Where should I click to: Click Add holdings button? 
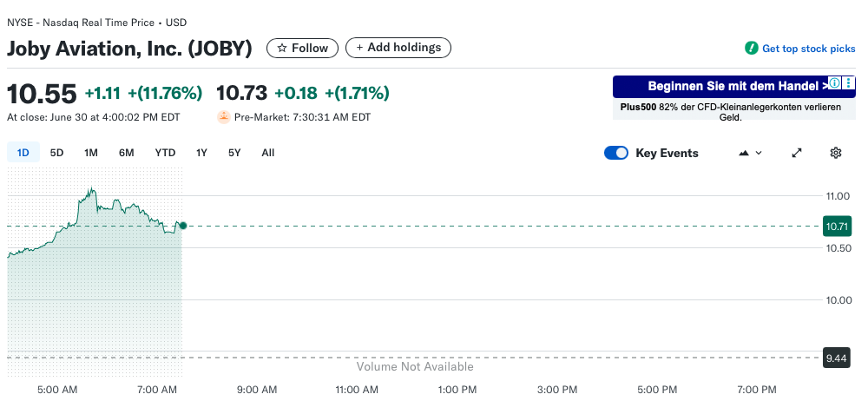click(x=398, y=48)
